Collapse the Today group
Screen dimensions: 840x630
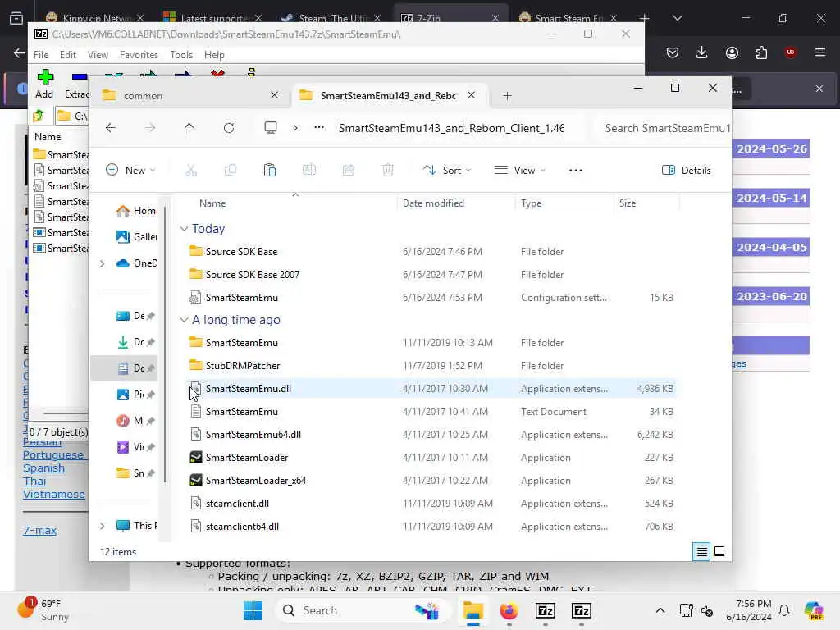pos(184,229)
